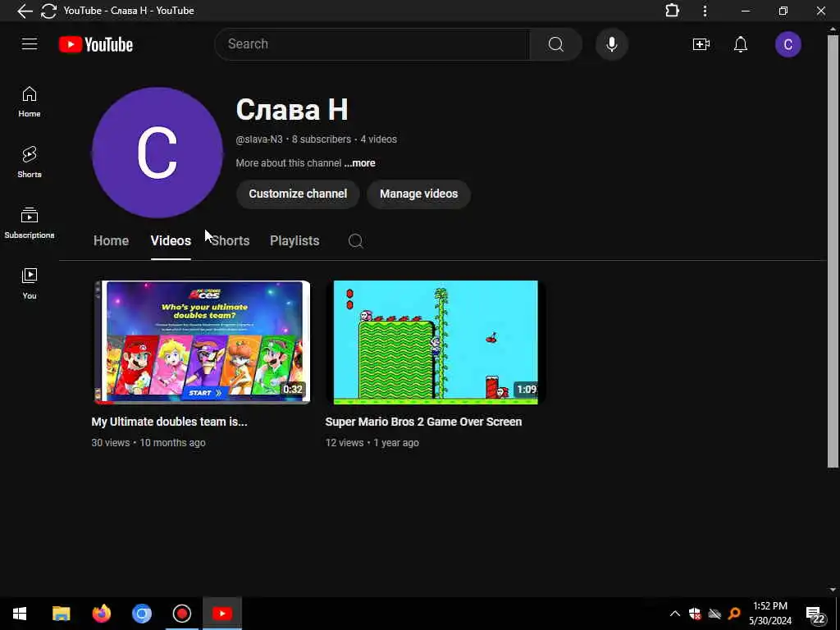Viewport: 840px width, 630px height.
Task: Click the Слава Н channel name
Action: pos(292,109)
